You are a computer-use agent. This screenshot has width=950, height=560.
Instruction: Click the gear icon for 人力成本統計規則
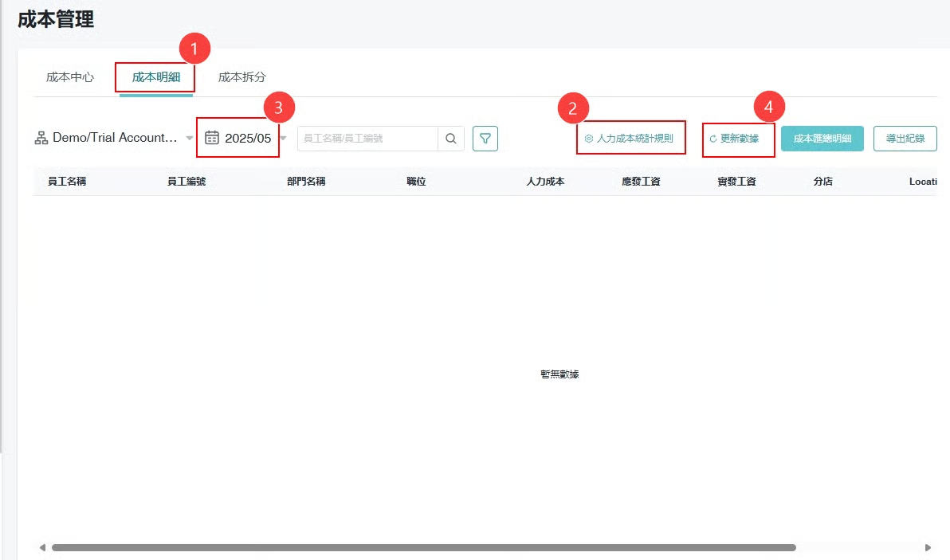point(589,139)
